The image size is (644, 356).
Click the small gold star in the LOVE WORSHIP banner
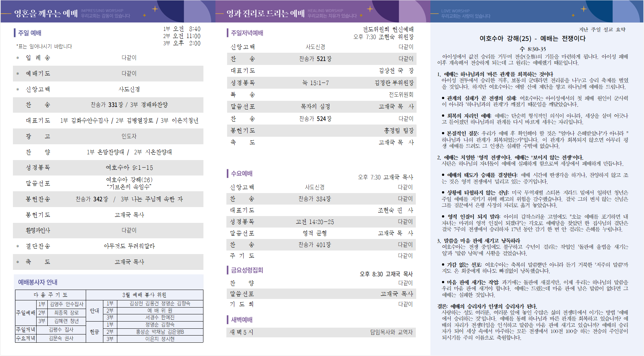pos(573,15)
